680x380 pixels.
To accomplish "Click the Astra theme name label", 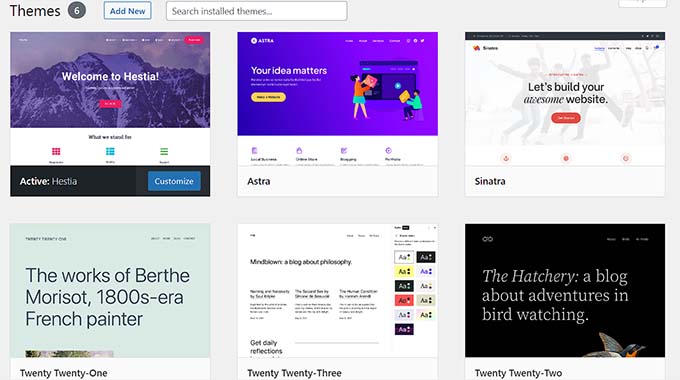I will point(258,181).
